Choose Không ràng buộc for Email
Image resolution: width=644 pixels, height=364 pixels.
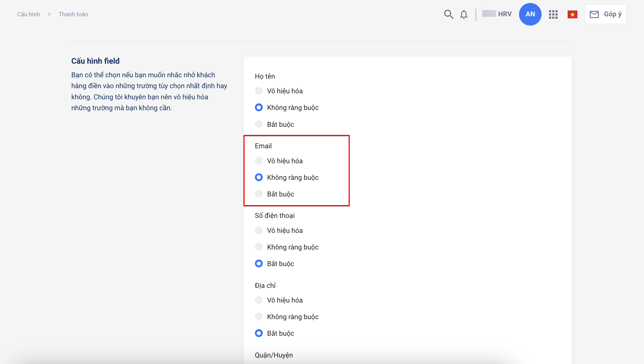[x=259, y=177]
